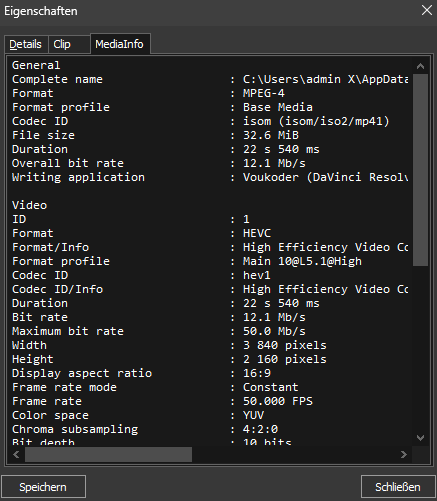Click the vertical scrollbar up arrow
This screenshot has width=437, height=501.
click(420, 66)
